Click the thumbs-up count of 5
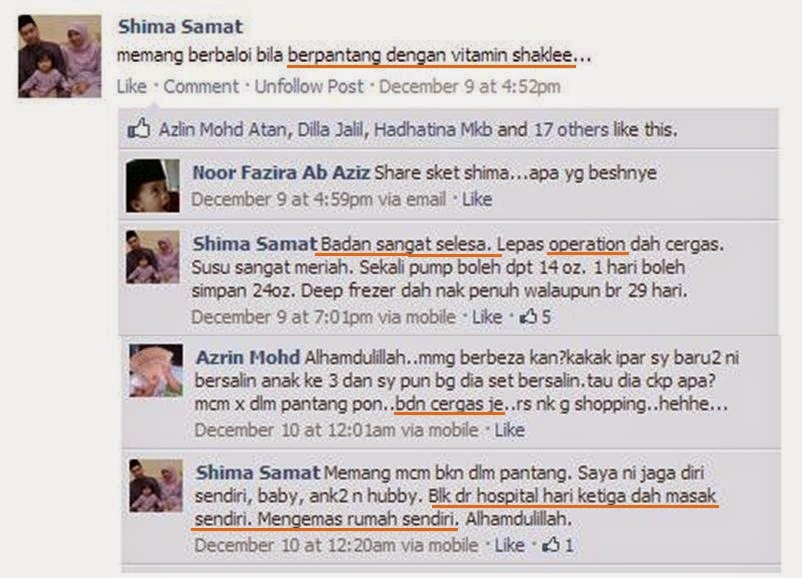This screenshot has height=578, width=802. (x=536, y=317)
